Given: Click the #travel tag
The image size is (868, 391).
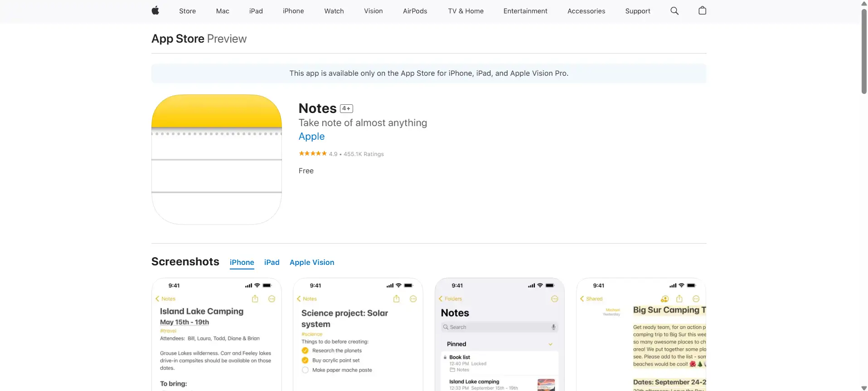Looking at the screenshot, I should (x=168, y=331).
